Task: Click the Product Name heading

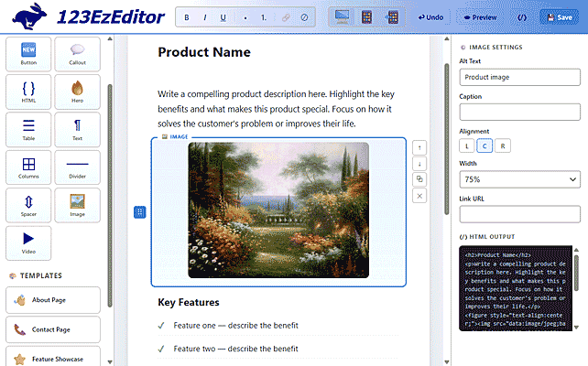Action: point(204,52)
